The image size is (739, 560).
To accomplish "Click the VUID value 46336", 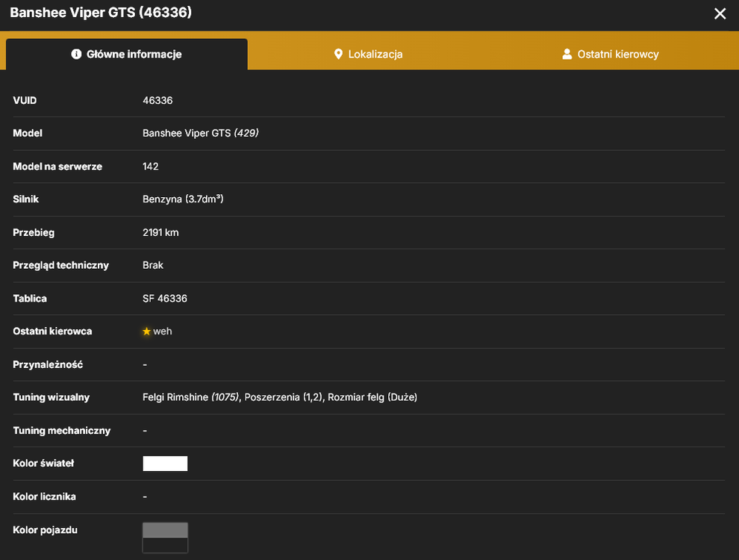I will 158,100.
